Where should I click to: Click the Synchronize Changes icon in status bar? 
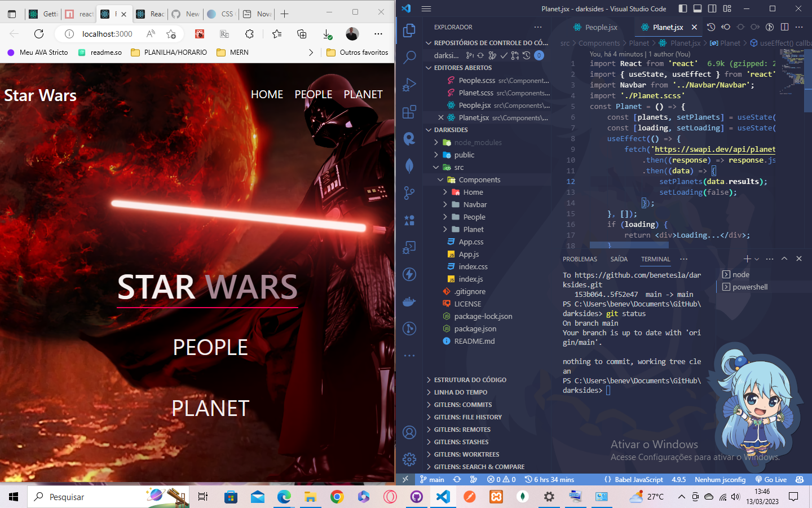click(457, 479)
